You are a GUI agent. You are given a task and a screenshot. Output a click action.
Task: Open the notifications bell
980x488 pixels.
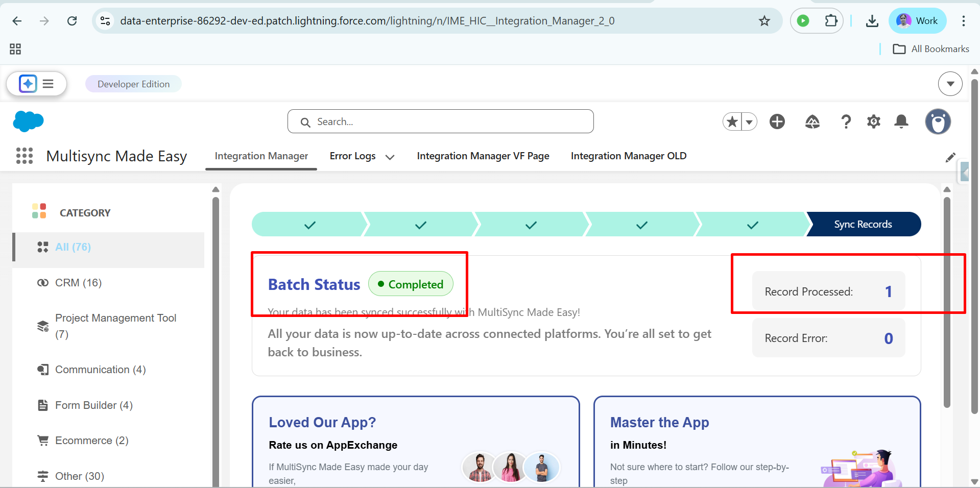[901, 121]
